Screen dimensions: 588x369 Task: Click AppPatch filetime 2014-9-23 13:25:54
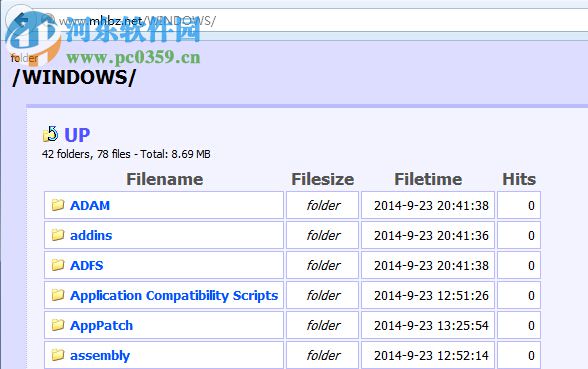(431, 326)
